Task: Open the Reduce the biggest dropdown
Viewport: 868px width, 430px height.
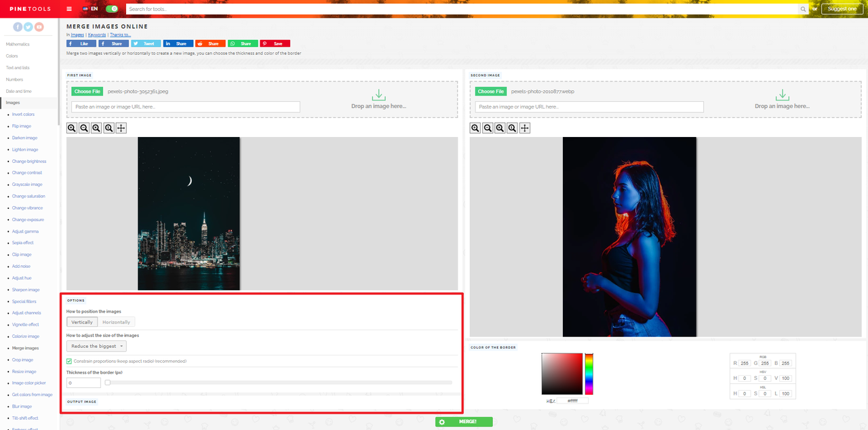Action: pos(96,346)
